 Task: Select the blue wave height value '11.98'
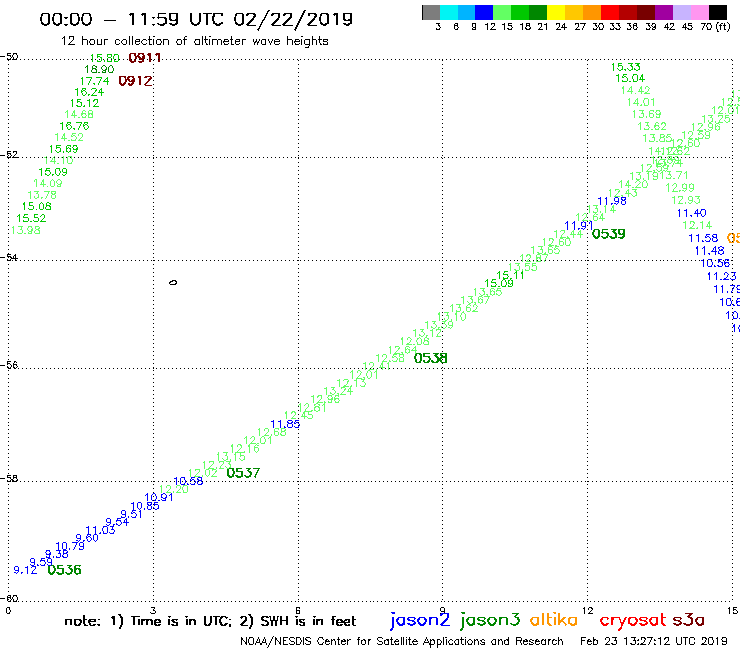[x=612, y=201]
